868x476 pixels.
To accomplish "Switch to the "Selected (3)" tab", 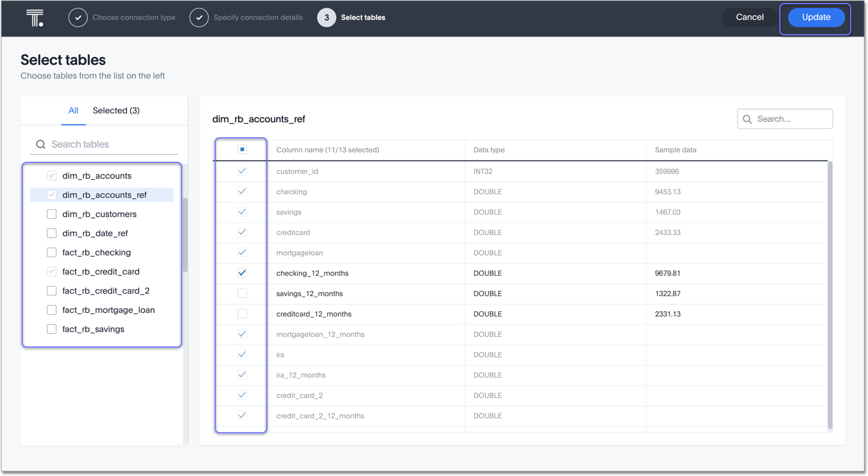I will pos(116,110).
